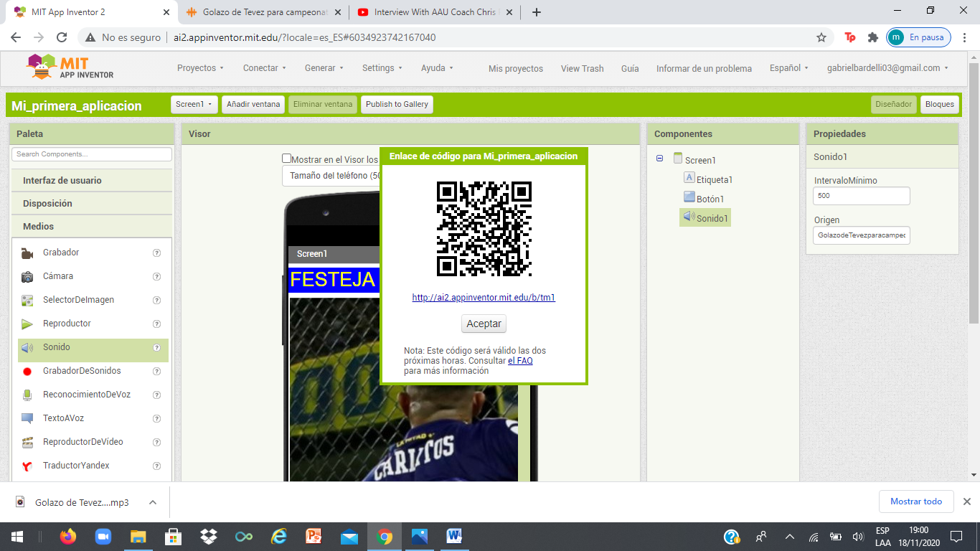This screenshot has width=980, height=551.
Task: Open help for Sonido component
Action: (x=156, y=347)
